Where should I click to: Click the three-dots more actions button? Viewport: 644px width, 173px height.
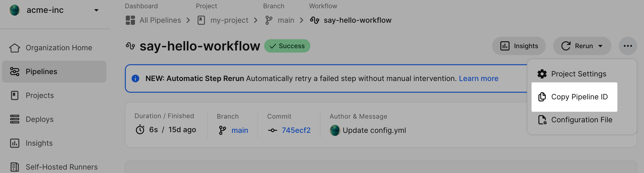[627, 46]
